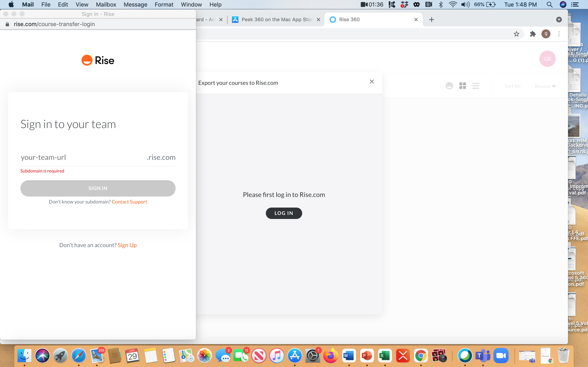Switch to Peek 360 App Store tab
The width and height of the screenshot is (588, 367).
coord(276,20)
